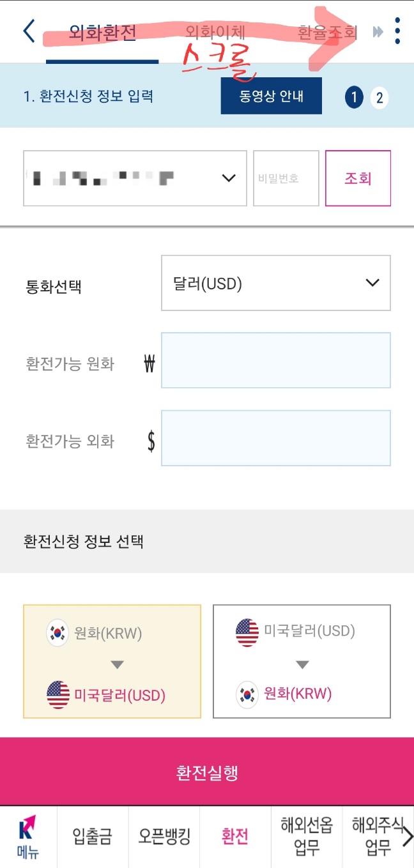Open 해외선옵업무 in the bottom bar
414x868 pixels.
tap(307, 837)
